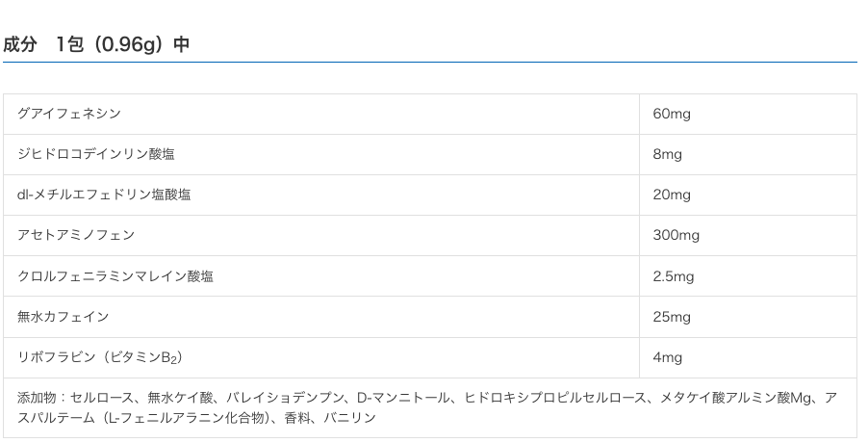
Task: Click the 20mg amount cell
Action: [x=672, y=195]
